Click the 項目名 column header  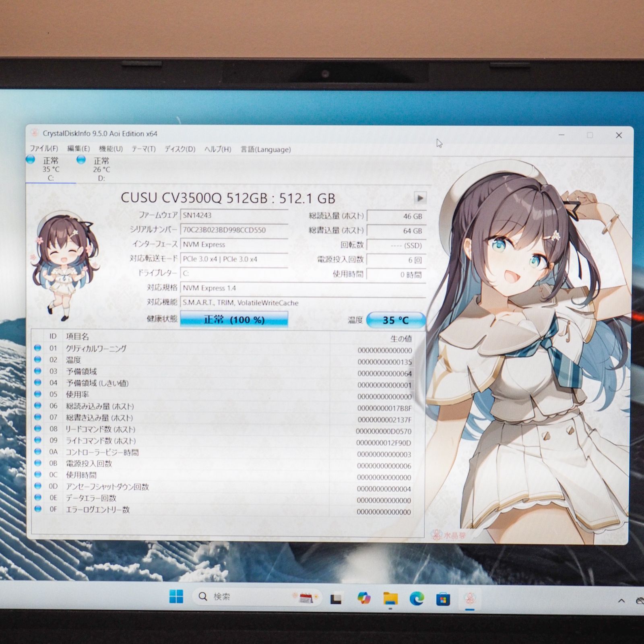coord(77,336)
